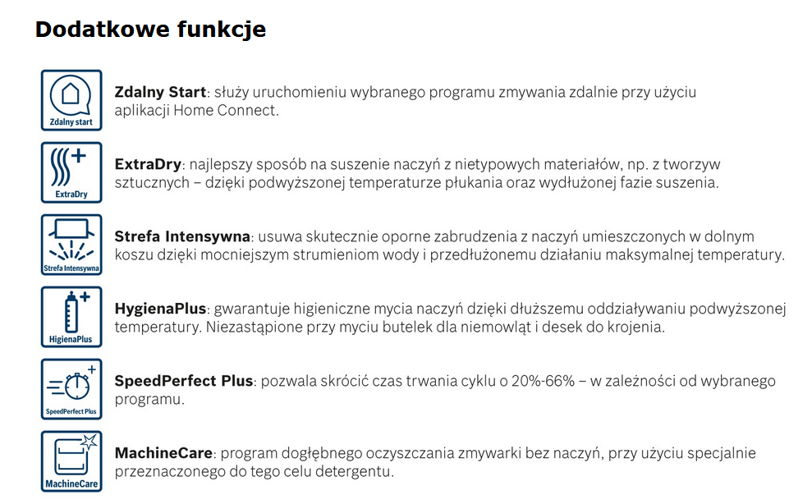Select the SpeedPerfect Plus stopwatch icon
The height and width of the screenshot is (504, 812).
(x=71, y=388)
